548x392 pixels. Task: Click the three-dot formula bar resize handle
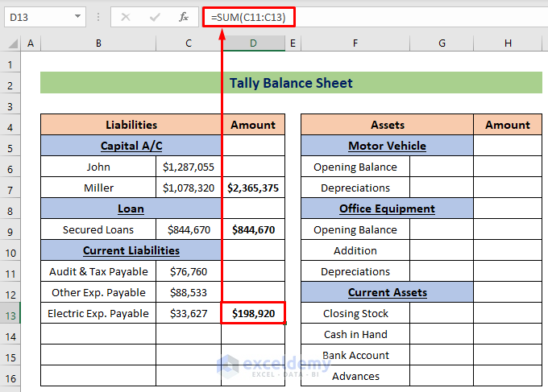(98, 16)
